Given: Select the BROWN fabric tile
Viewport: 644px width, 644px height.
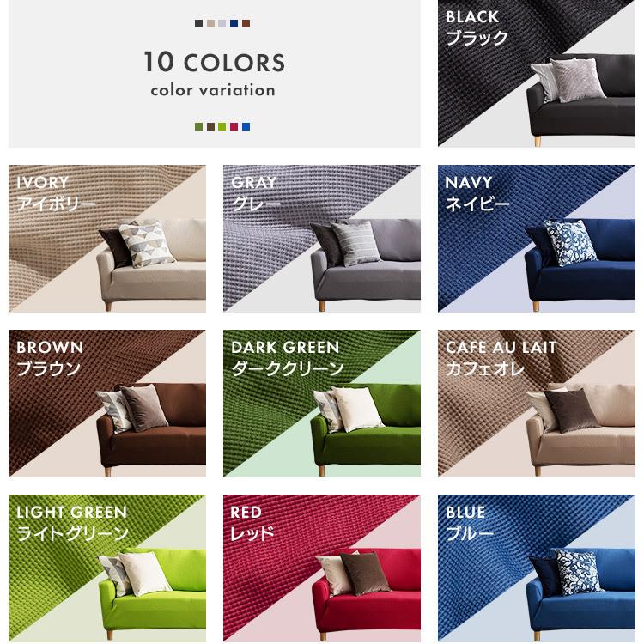Looking at the screenshot, I should pos(107,404).
